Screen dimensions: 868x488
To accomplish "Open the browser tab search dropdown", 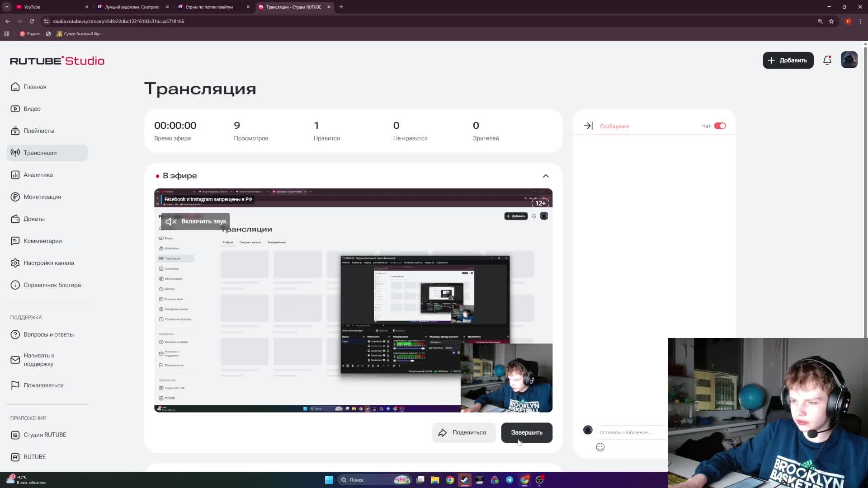I will (6, 7).
